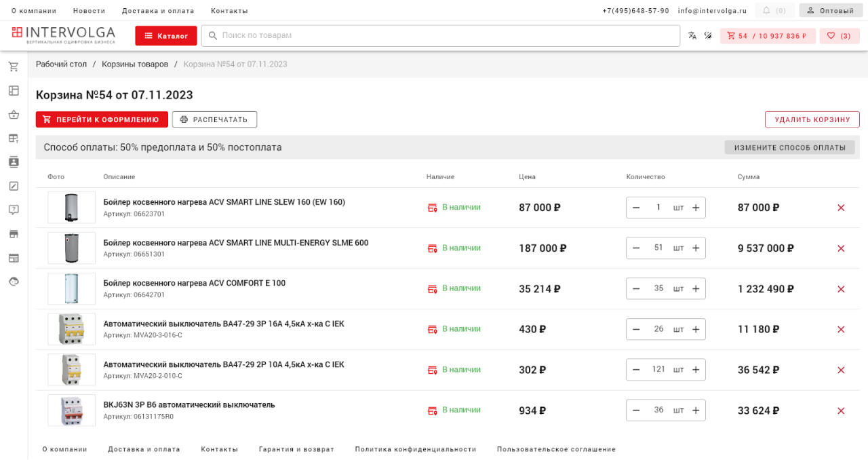Click the contact badge icon in sidebar
Image resolution: width=868 pixels, height=460 pixels.
[x=13, y=162]
